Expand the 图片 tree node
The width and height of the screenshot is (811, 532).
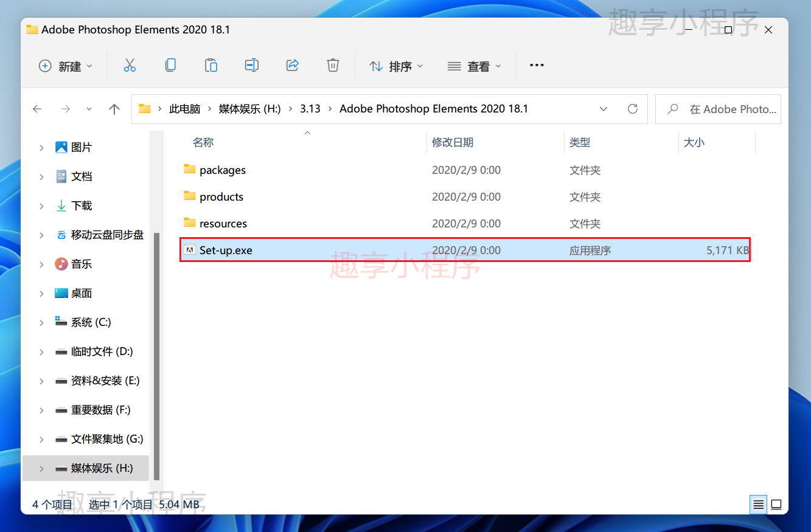click(x=41, y=148)
